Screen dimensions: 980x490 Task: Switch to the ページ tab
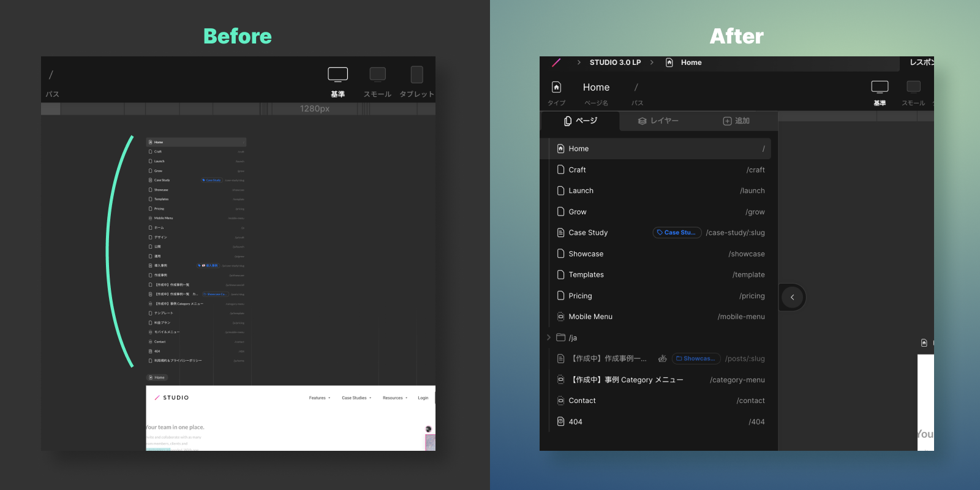tap(580, 121)
